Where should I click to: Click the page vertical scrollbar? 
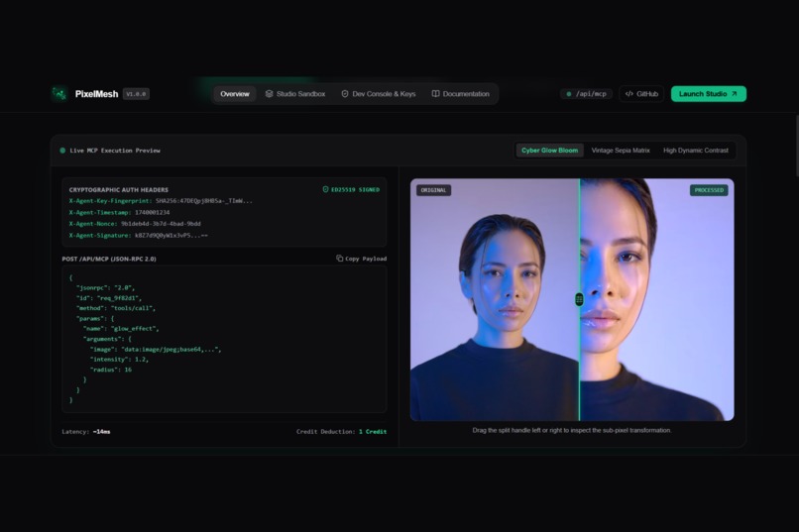796,146
